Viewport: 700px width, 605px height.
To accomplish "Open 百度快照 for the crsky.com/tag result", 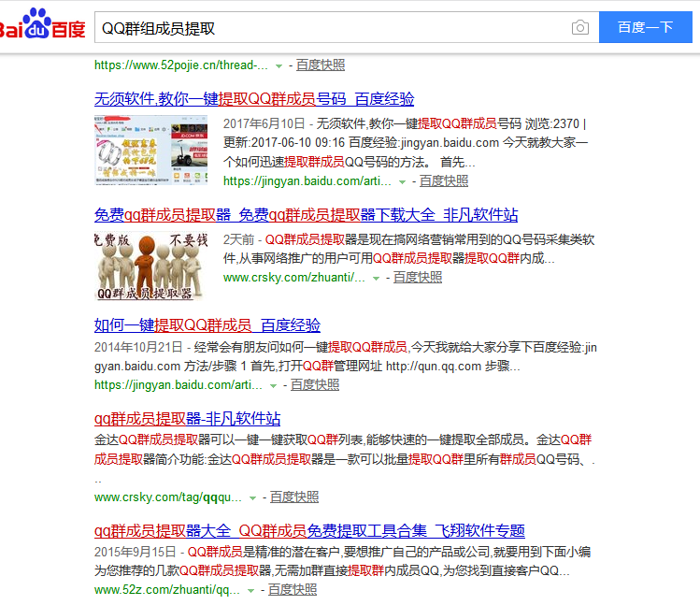I will coord(294,497).
